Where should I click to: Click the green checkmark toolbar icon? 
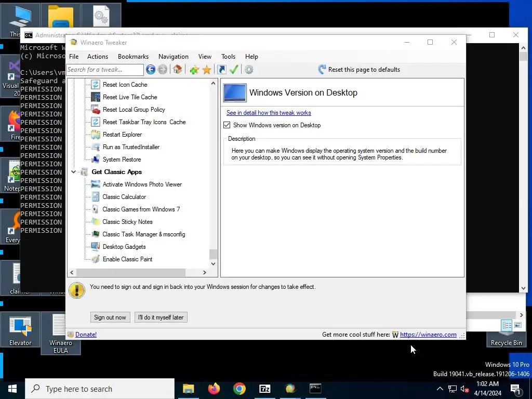(234, 70)
